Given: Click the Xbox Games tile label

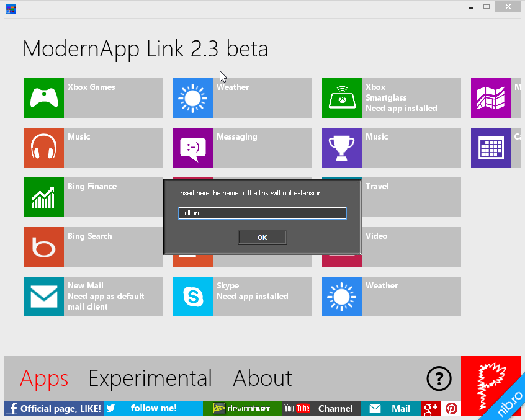Looking at the screenshot, I should coord(91,87).
